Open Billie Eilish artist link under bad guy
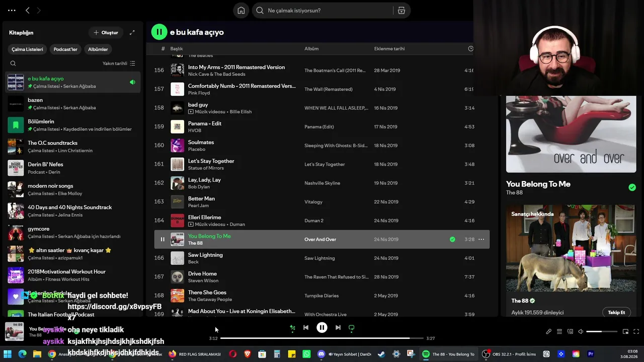The height and width of the screenshot is (362, 644). point(240,112)
